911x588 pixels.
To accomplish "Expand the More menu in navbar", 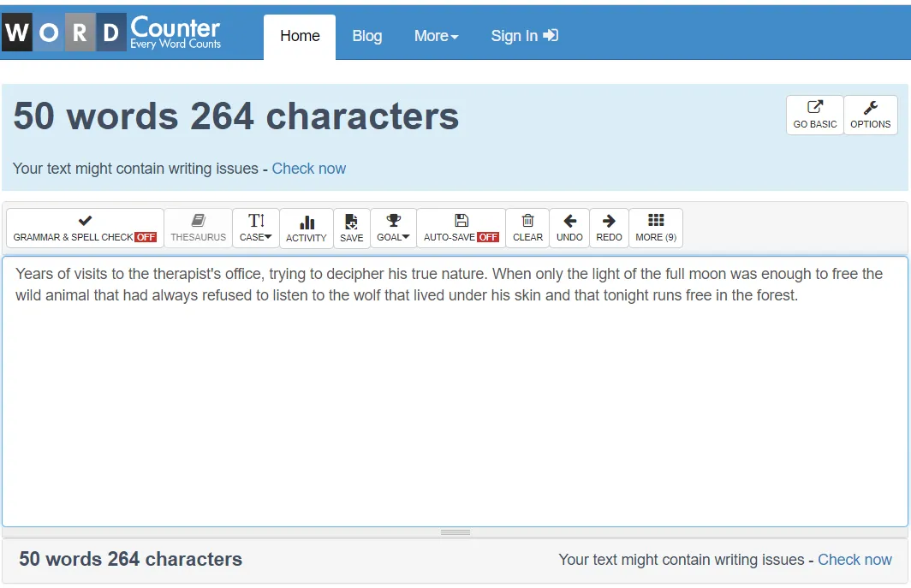I will coord(437,36).
